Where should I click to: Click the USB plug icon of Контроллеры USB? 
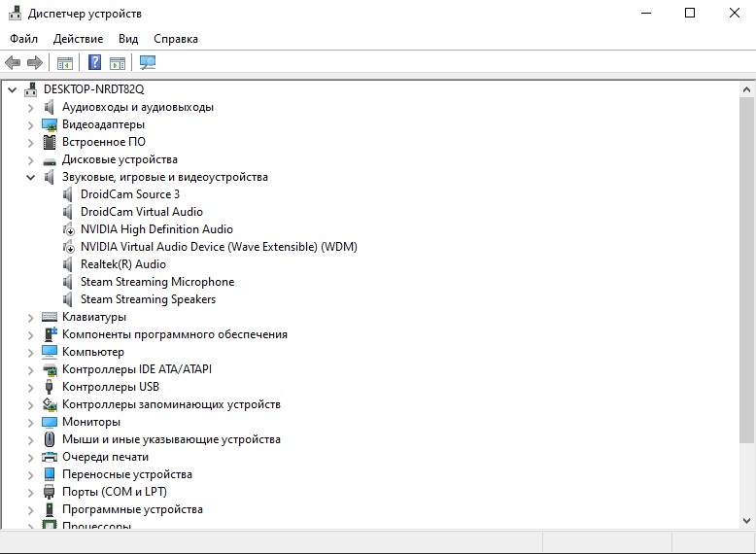tap(49, 387)
